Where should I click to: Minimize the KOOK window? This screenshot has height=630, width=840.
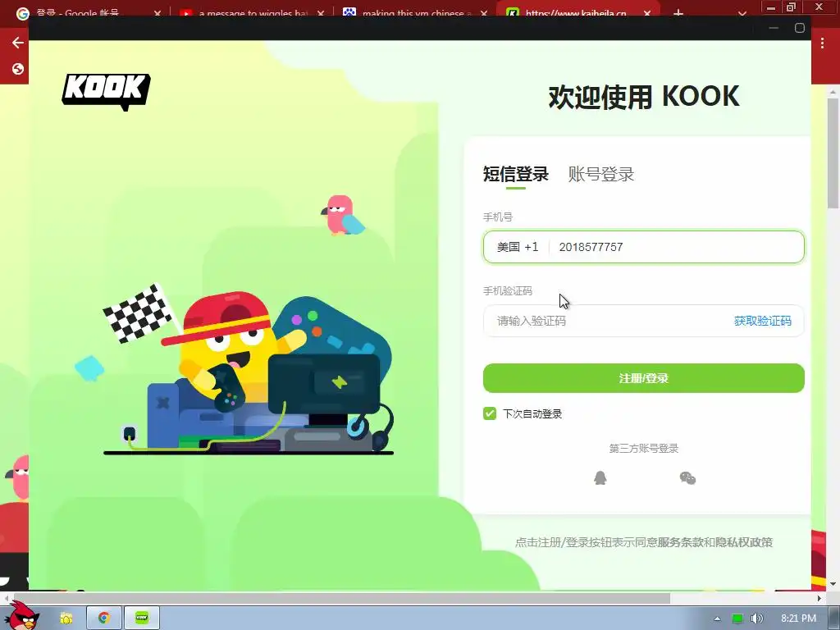tap(774, 28)
